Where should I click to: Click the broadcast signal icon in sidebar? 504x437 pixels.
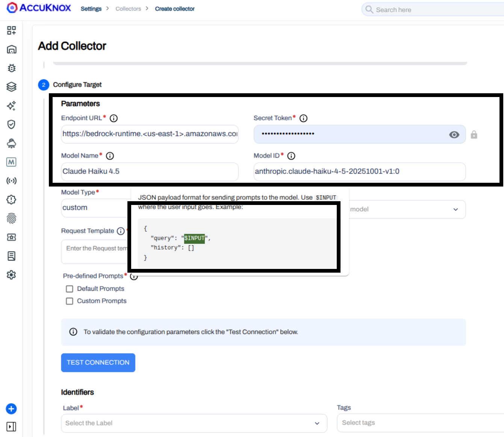tap(12, 181)
